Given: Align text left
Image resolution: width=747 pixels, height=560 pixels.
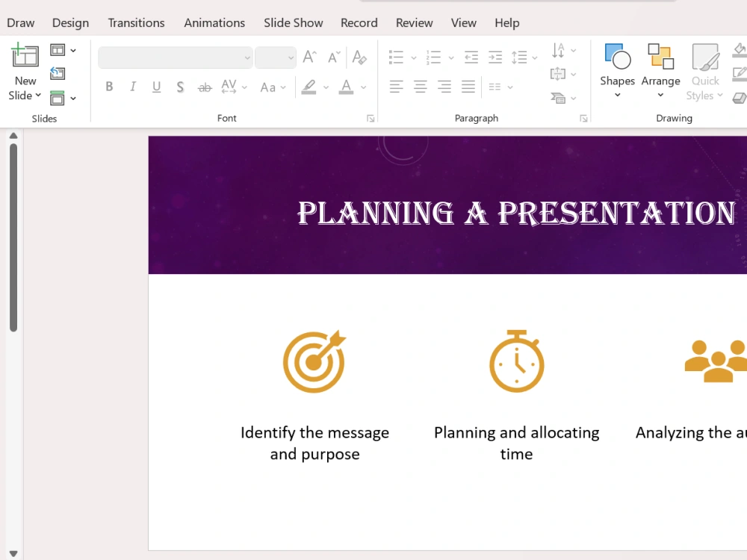Looking at the screenshot, I should pos(396,87).
